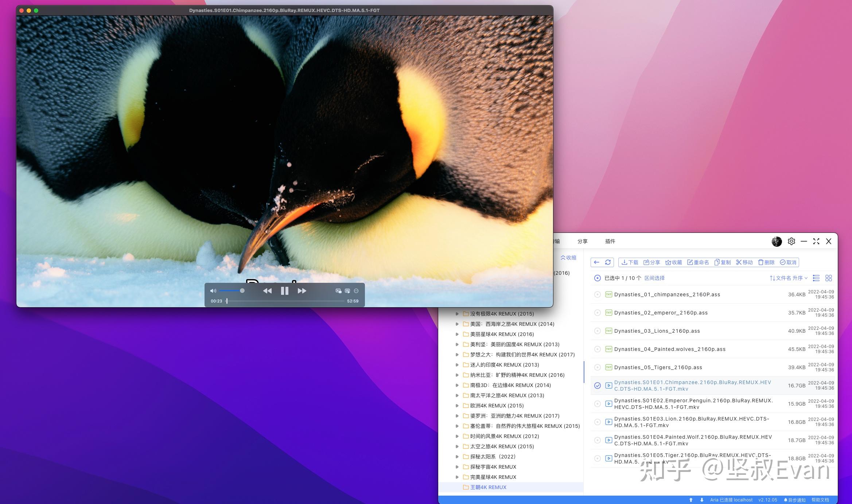The image size is (852, 504).
Task: Select checkbox for Dynasties_01_chimpanzees_2160P.ass
Action: tap(597, 294)
